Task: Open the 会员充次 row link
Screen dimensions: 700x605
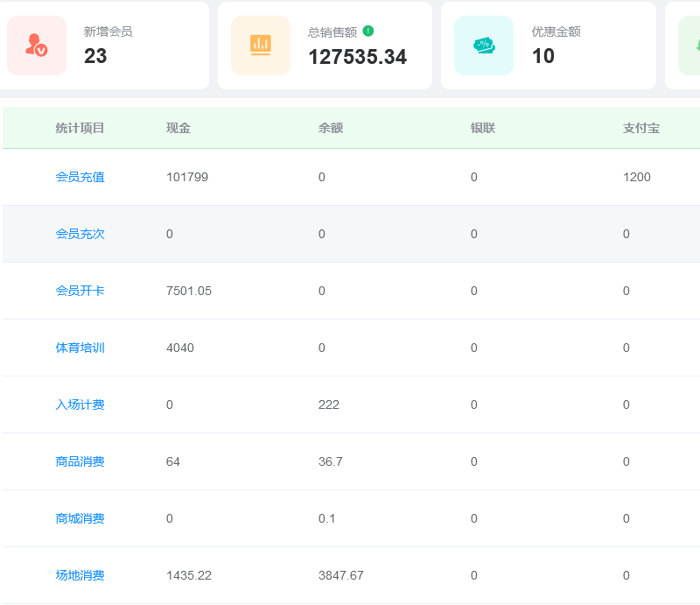Action: click(80, 234)
